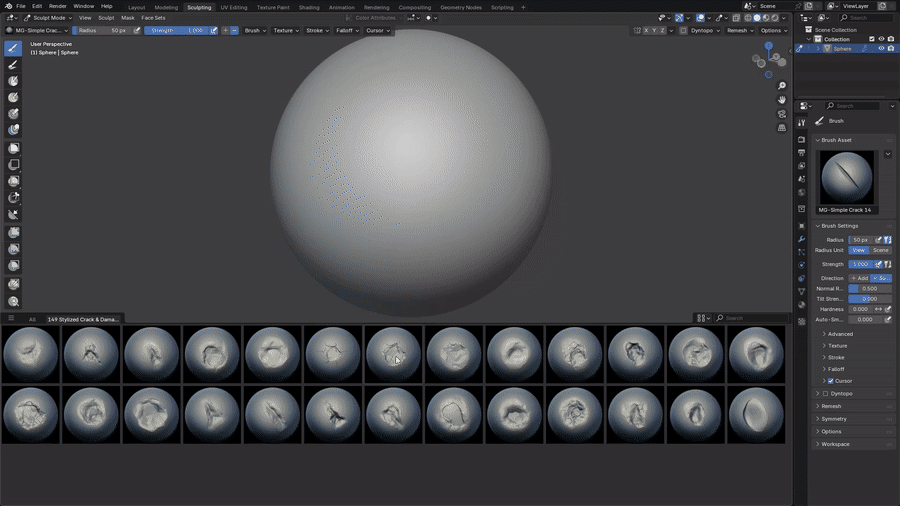Click the subtract direction minus button
Image resolution: width=900 pixels, height=506 pixels.
pyautogui.click(x=234, y=30)
